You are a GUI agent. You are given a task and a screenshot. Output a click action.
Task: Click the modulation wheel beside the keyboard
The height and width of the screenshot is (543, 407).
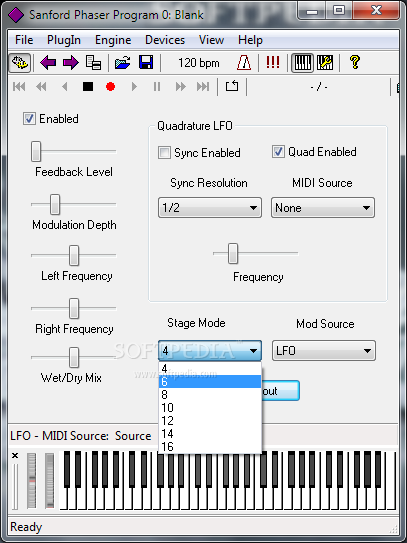[50, 481]
